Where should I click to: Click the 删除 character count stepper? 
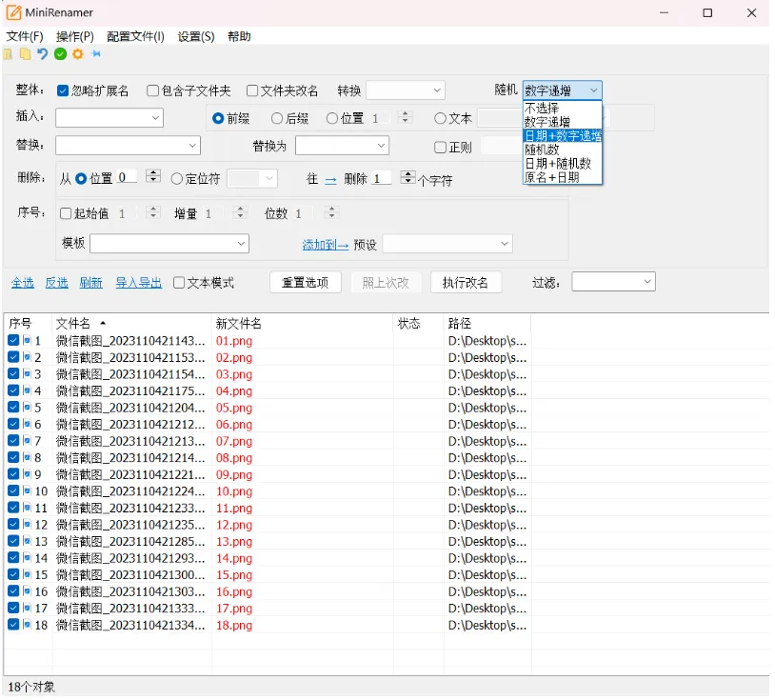pyautogui.click(x=407, y=177)
